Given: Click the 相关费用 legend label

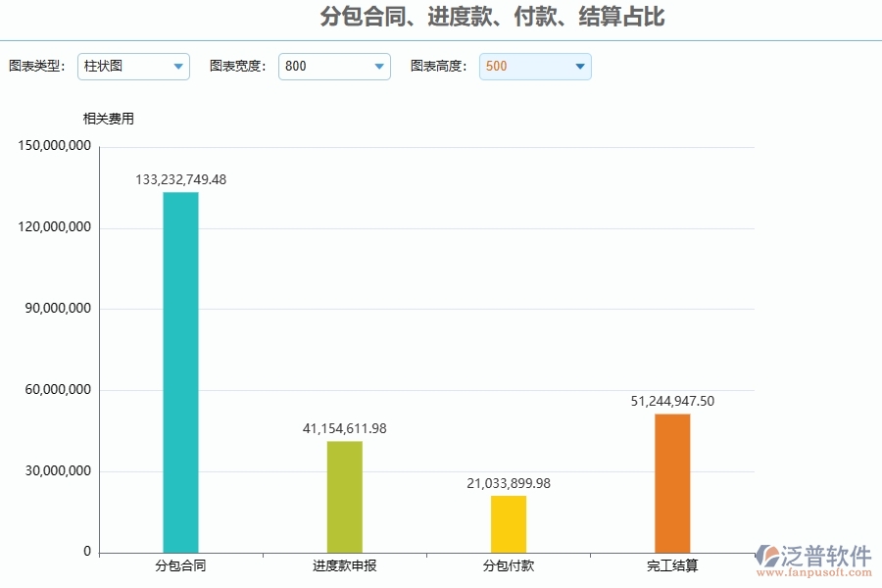Looking at the screenshot, I should click(x=110, y=119).
